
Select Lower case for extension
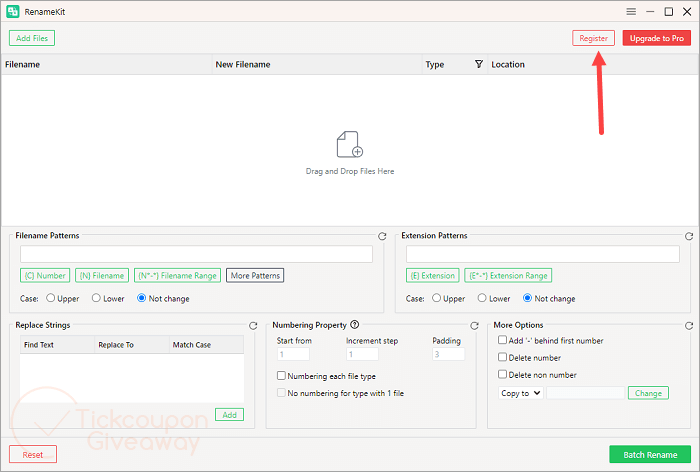482,298
